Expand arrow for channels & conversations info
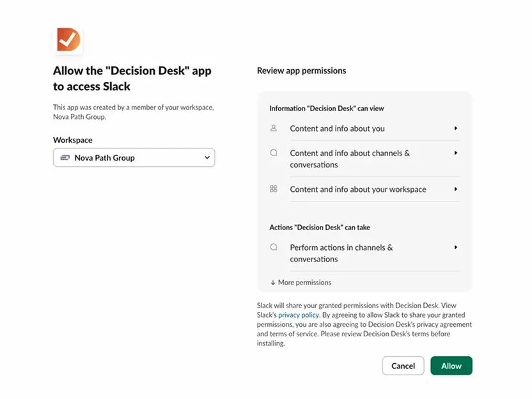 pyautogui.click(x=456, y=153)
